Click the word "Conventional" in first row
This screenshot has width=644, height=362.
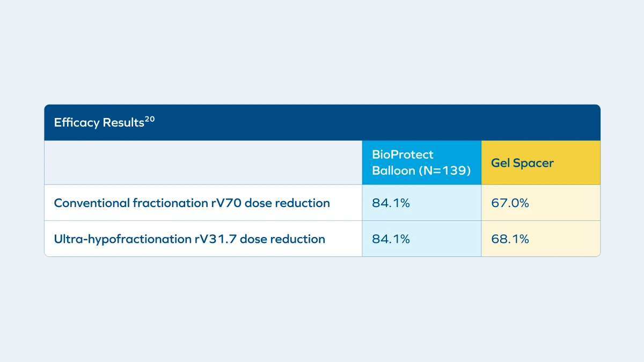[92, 203]
